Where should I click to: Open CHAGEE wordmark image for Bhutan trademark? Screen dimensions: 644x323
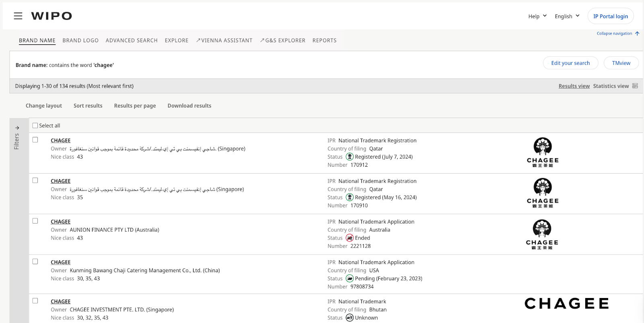point(567,303)
